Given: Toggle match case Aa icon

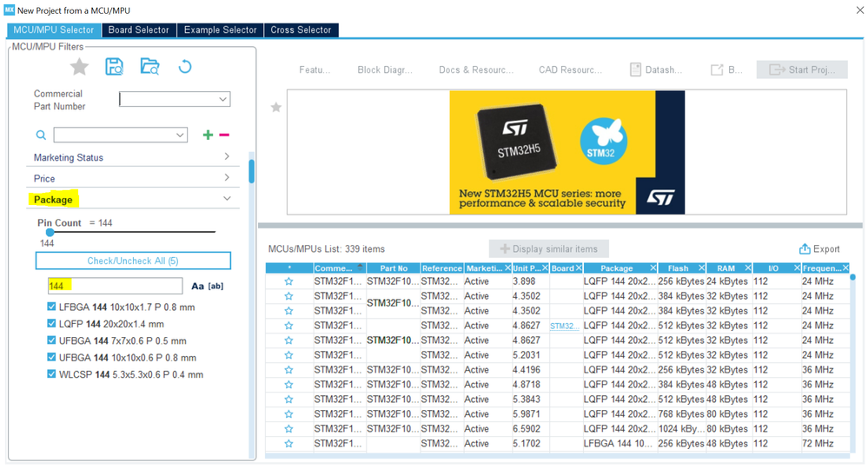Looking at the screenshot, I should (x=197, y=286).
